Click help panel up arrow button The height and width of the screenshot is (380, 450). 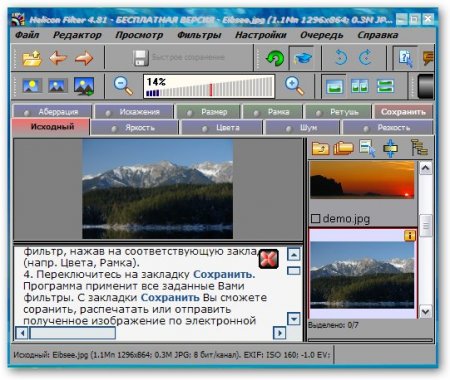click(x=294, y=255)
